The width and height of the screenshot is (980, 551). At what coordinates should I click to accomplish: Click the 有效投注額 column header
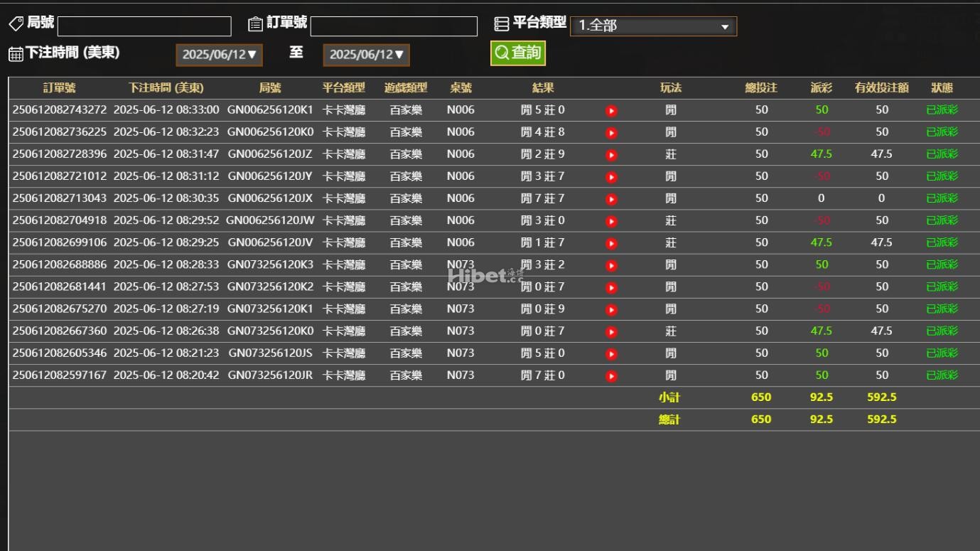881,88
